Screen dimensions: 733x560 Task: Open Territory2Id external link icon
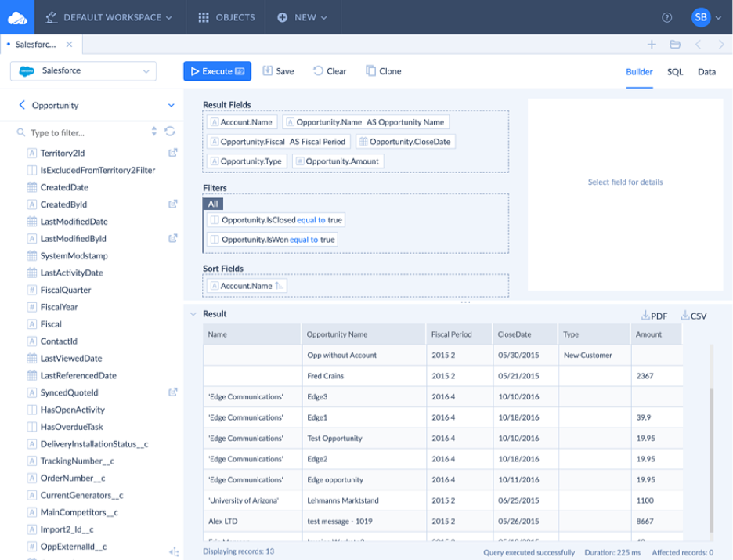(x=172, y=153)
